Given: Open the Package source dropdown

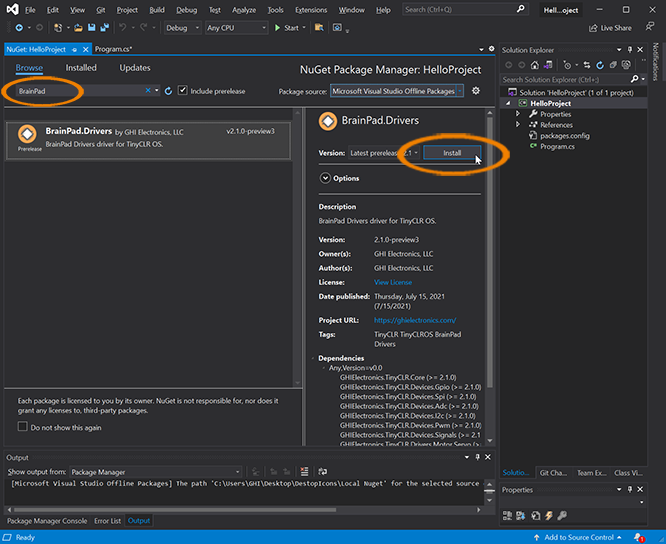Looking at the screenshot, I should tap(397, 91).
